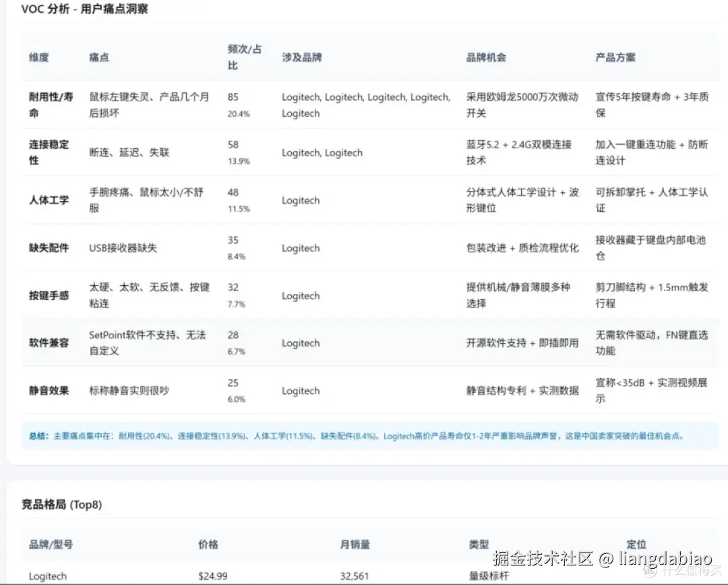The height and width of the screenshot is (585, 728).
Task: Select '开源软件支持 + 即插即用' cell
Action: point(522,342)
